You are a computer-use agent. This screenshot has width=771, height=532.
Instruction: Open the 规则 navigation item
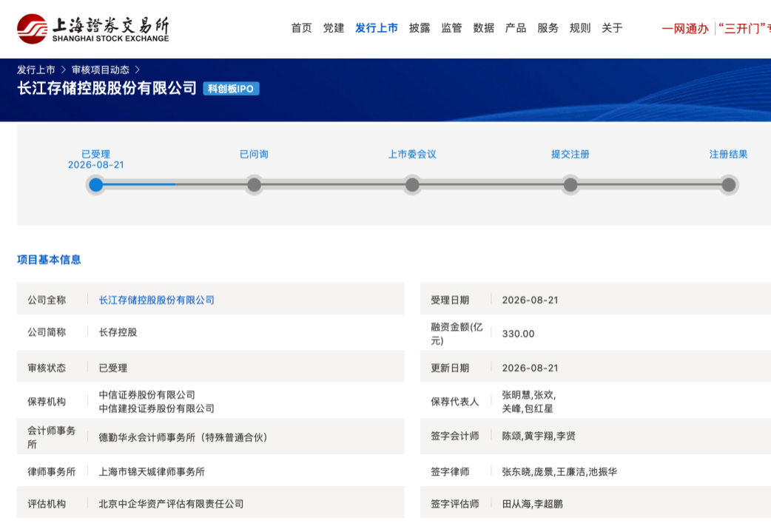[x=579, y=28]
